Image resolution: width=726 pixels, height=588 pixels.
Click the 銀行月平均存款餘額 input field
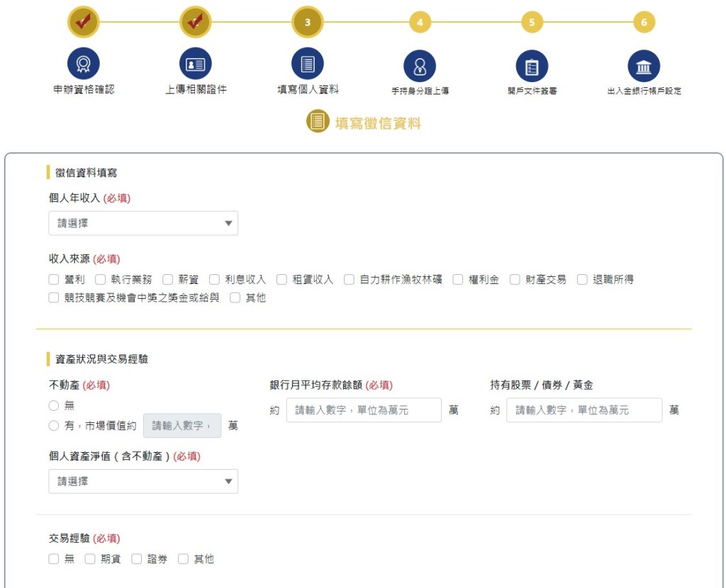(364, 410)
